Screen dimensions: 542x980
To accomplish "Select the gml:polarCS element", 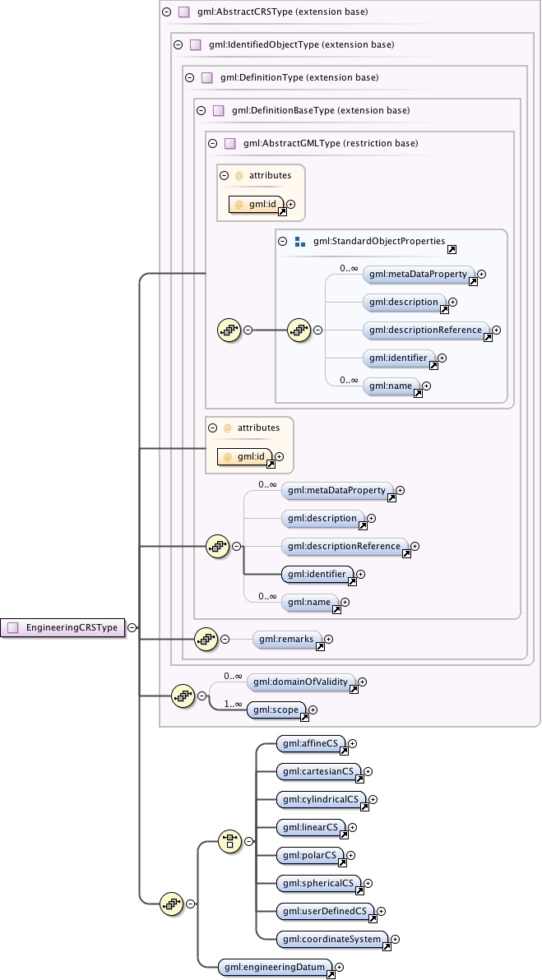I will (309, 856).
